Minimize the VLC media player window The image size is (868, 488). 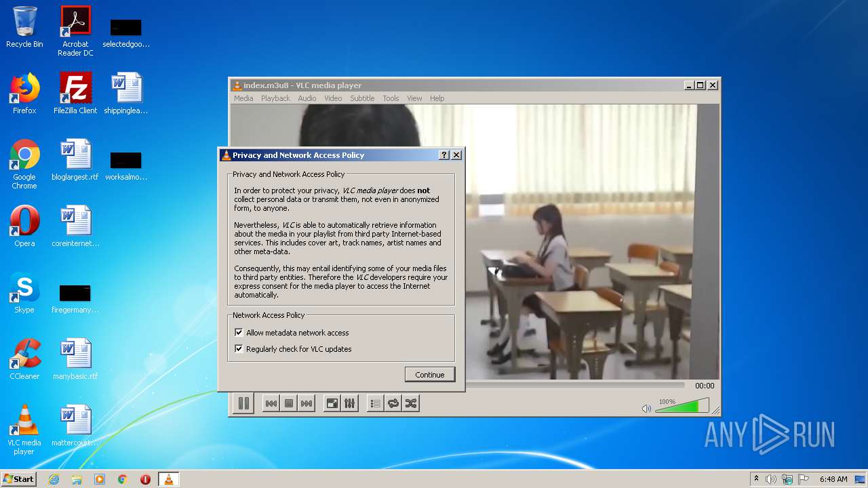point(689,85)
